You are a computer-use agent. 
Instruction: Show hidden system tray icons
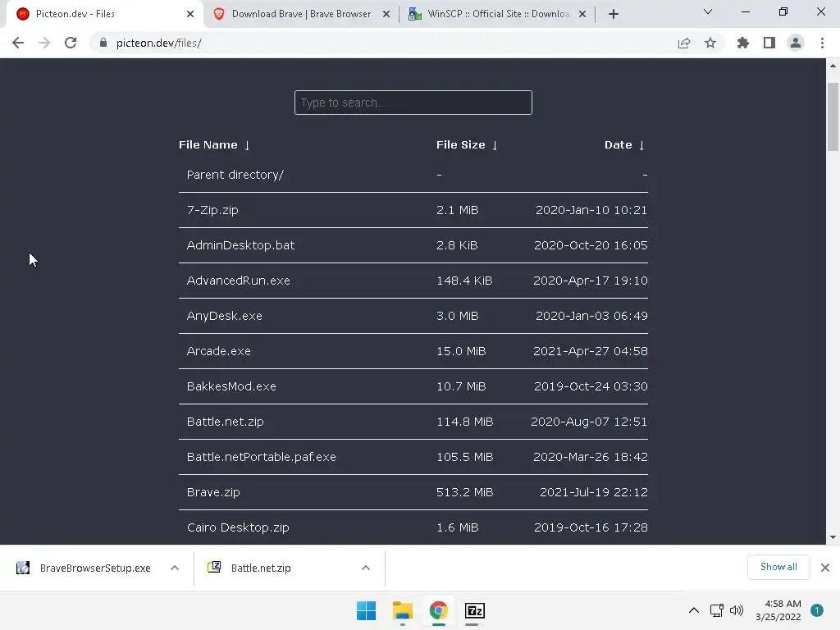[x=694, y=610]
